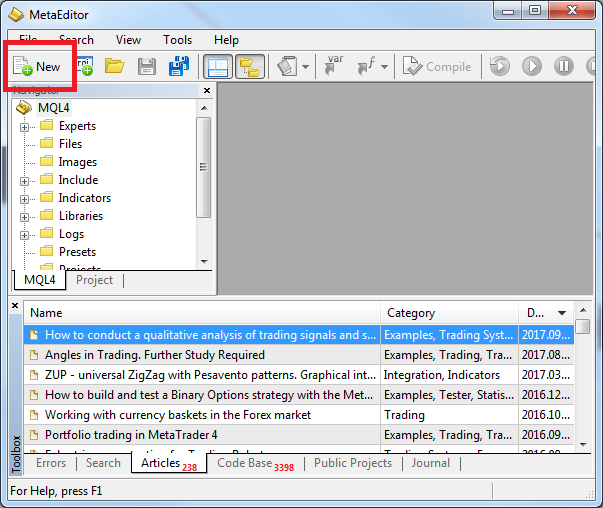Click the Compile button

437,67
